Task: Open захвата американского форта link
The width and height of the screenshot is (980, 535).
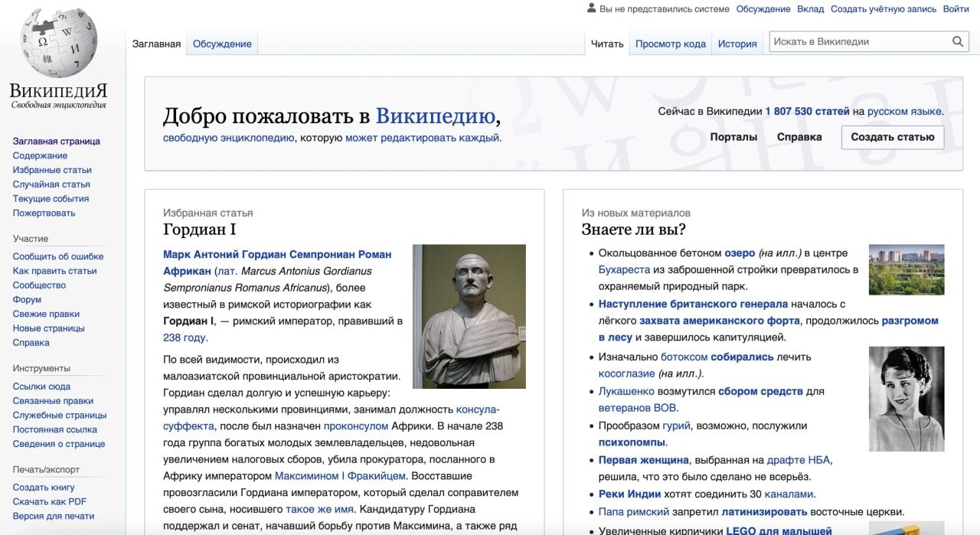Action: [x=720, y=321]
